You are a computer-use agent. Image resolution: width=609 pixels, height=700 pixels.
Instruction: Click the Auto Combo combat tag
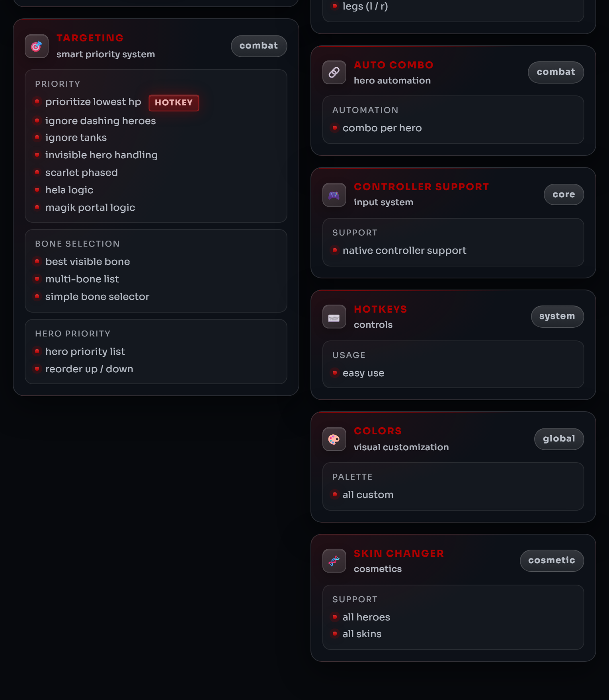tap(556, 72)
